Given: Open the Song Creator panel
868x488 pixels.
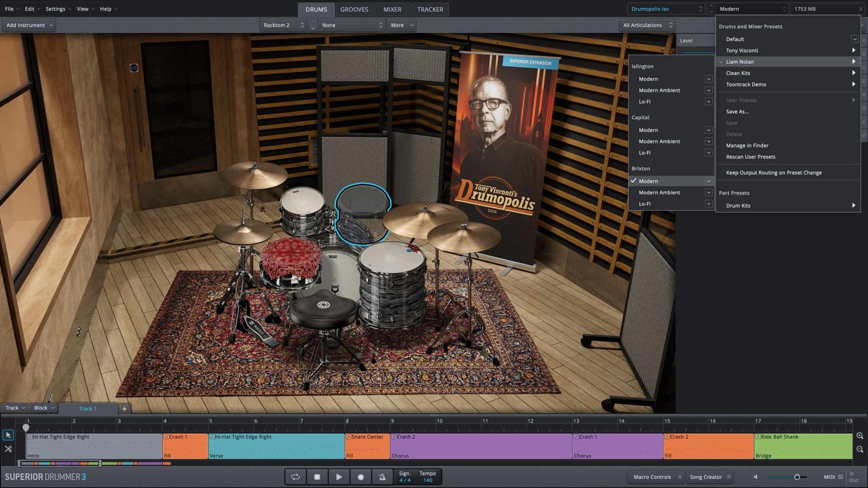Looking at the screenshot, I should point(709,477).
